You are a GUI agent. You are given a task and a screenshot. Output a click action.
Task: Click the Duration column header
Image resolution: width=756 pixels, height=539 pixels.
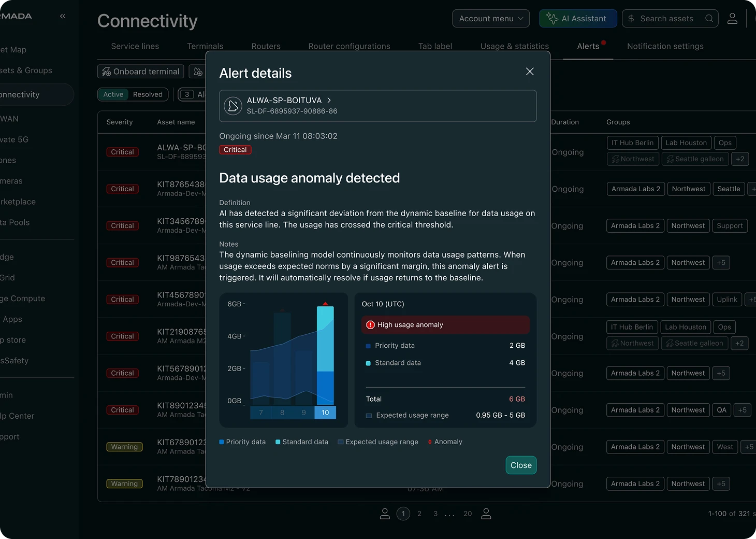pos(565,122)
